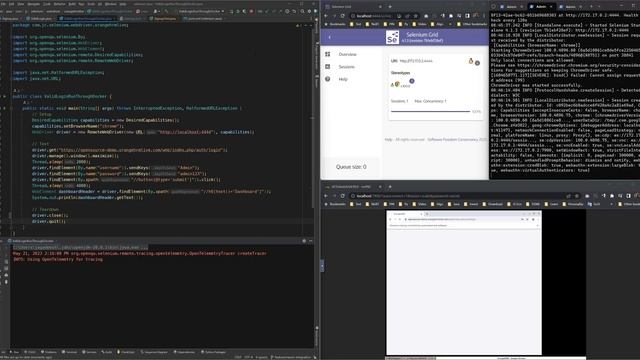Viewport: 640px width, 360px height.
Task: Open Software Freedom Conservancy footer link
Action: [x=454, y=140]
